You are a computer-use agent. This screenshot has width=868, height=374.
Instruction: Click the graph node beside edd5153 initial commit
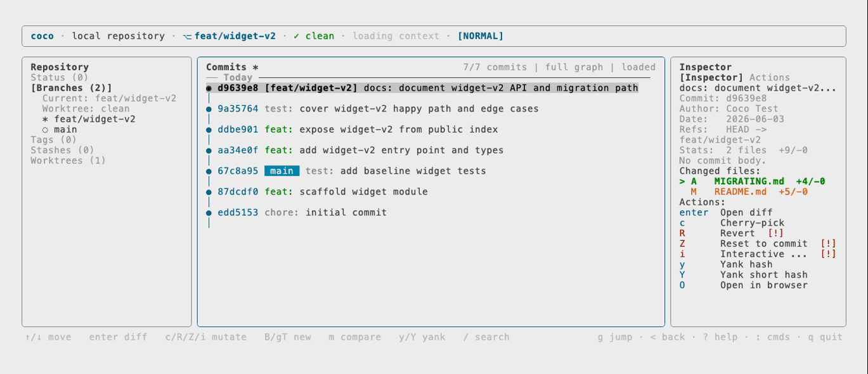click(x=209, y=213)
